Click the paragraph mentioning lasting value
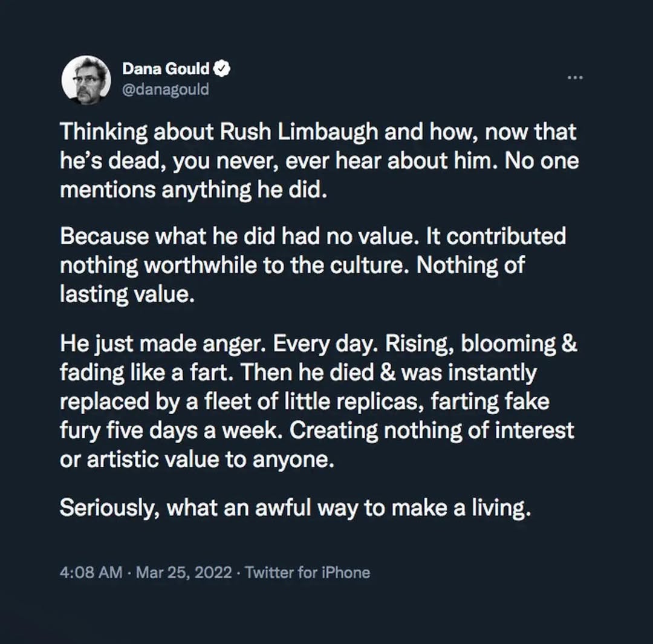Screen dimensions: 653x644 click(314, 265)
